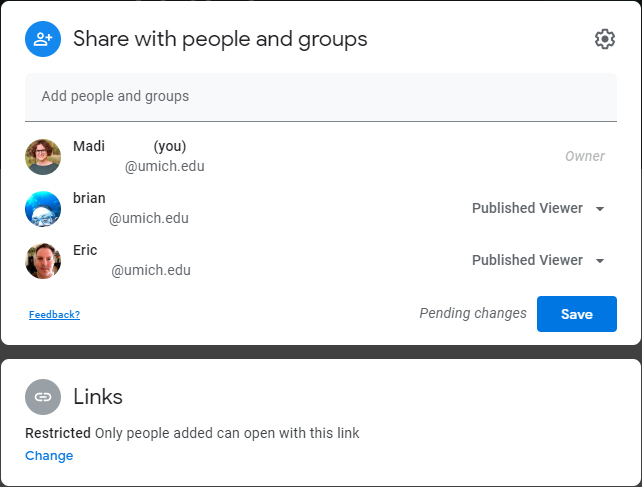Focus the Add people and groups field
642x487 pixels.
(x=321, y=97)
